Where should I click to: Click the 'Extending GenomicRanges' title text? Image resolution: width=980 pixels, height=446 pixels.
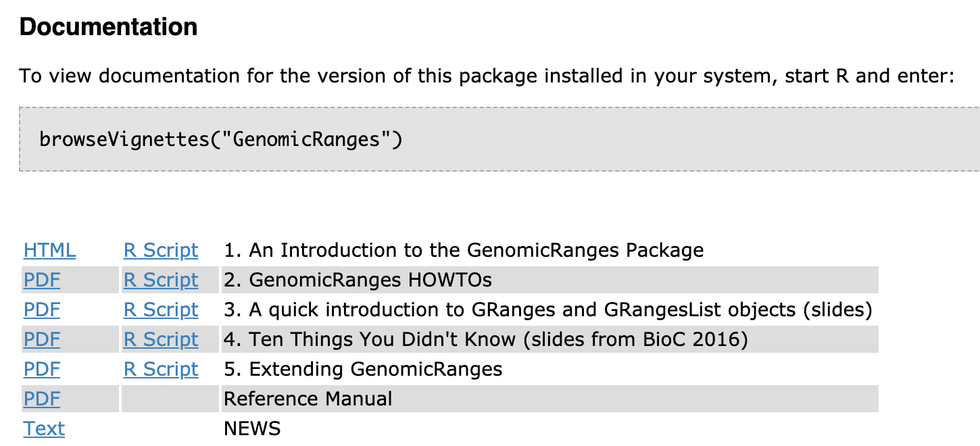(363, 370)
